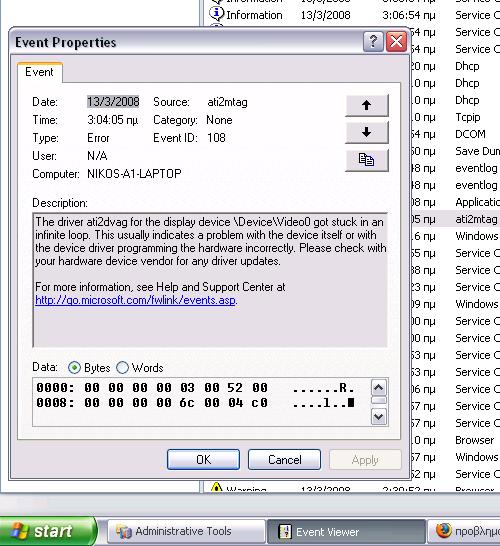
Task: Open the dialog's question mark help
Action: pyautogui.click(x=373, y=42)
